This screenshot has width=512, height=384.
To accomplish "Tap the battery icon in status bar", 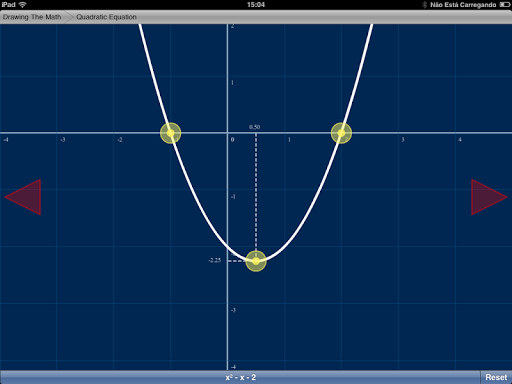I will tap(505, 5).
